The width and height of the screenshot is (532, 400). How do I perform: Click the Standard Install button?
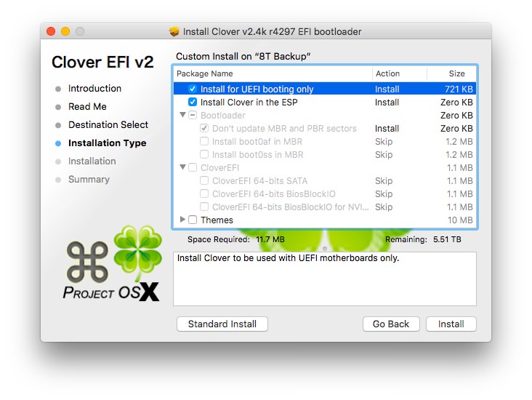point(222,324)
